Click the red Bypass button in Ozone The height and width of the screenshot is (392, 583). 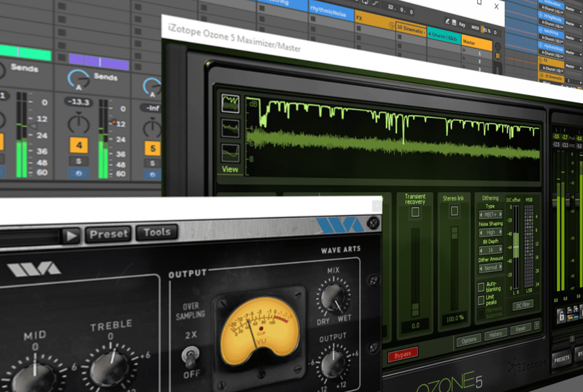point(403,355)
